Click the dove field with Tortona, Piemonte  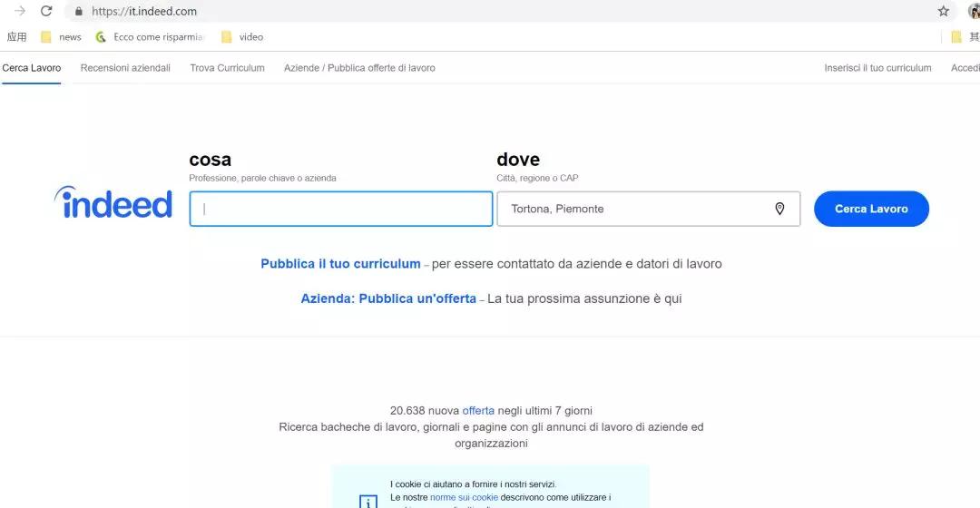[x=648, y=209]
